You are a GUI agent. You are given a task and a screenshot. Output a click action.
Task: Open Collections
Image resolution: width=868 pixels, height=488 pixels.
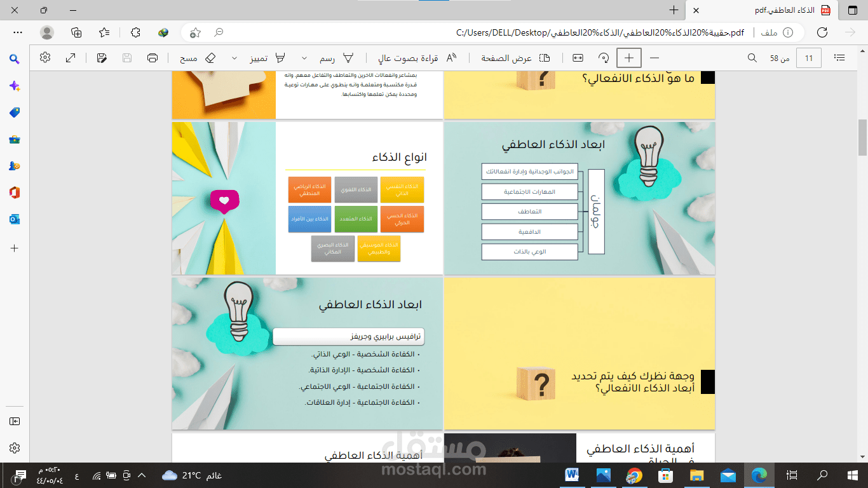76,32
